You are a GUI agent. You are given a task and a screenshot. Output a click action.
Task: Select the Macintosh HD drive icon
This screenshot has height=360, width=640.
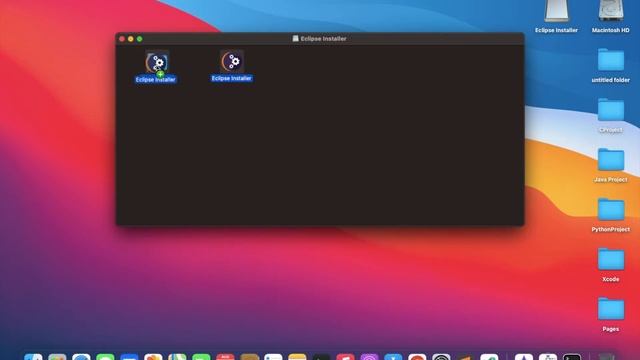click(x=611, y=11)
